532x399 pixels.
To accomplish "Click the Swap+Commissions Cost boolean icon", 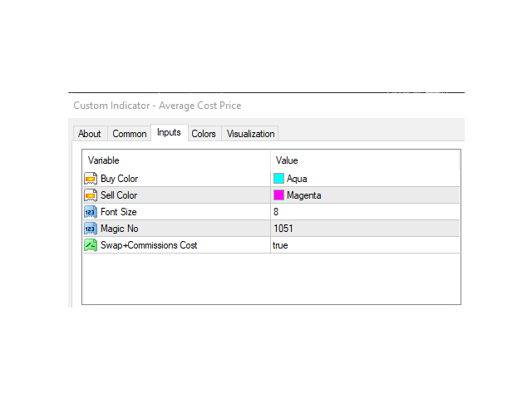I will (x=91, y=245).
